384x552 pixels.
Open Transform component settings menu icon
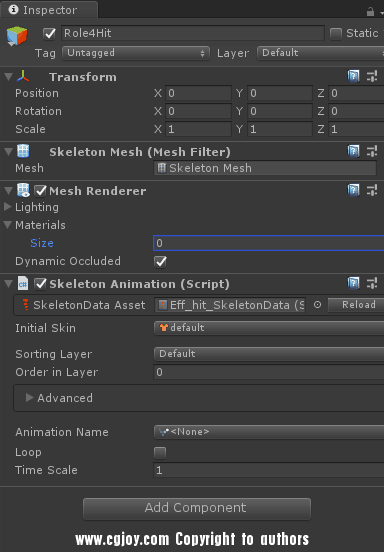(372, 76)
